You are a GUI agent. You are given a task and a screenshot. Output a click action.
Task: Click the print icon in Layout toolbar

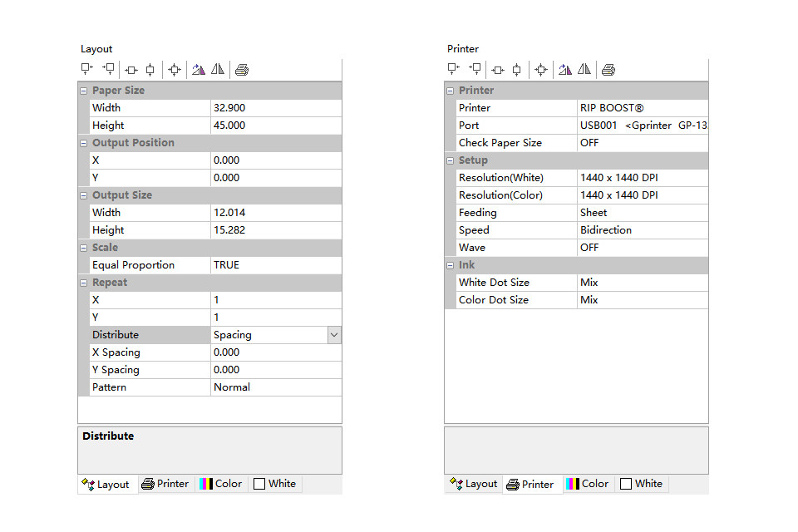click(x=242, y=70)
